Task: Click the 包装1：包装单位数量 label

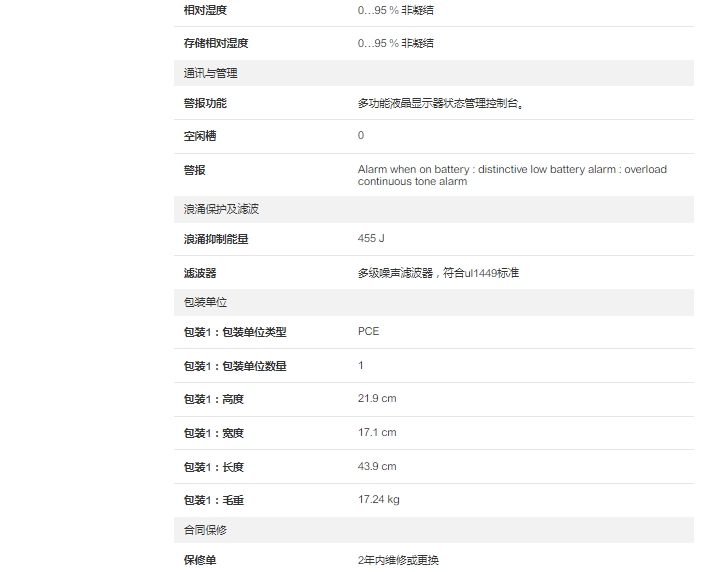Action: [x=235, y=366]
